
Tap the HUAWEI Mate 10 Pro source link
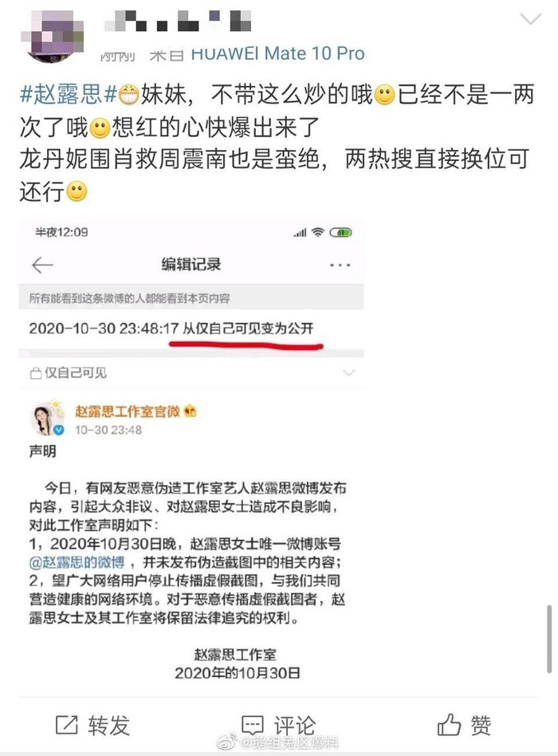pos(277,53)
